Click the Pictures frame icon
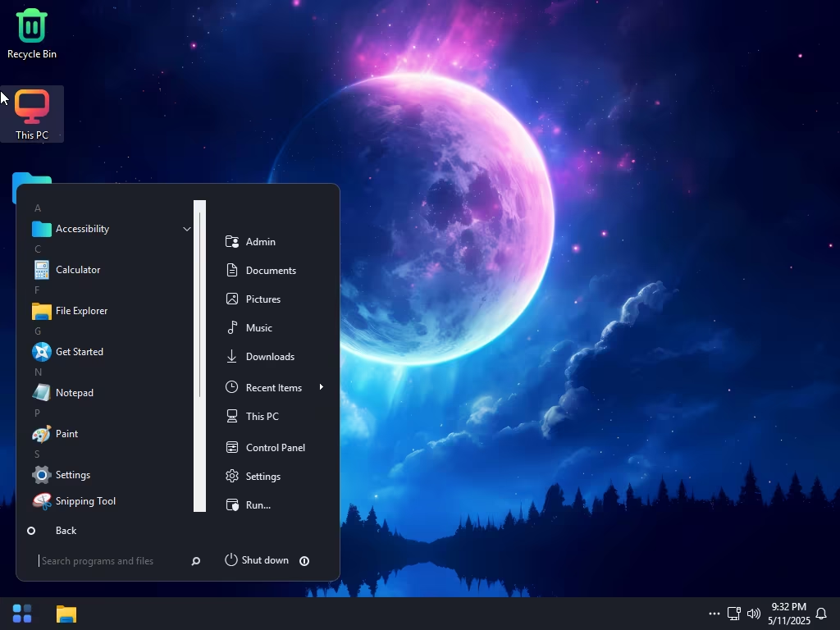Viewport: 840px width, 630px height. coord(232,299)
